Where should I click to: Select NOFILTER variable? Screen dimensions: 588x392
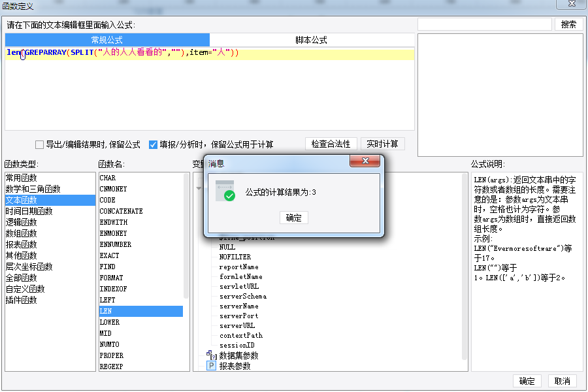click(235, 257)
